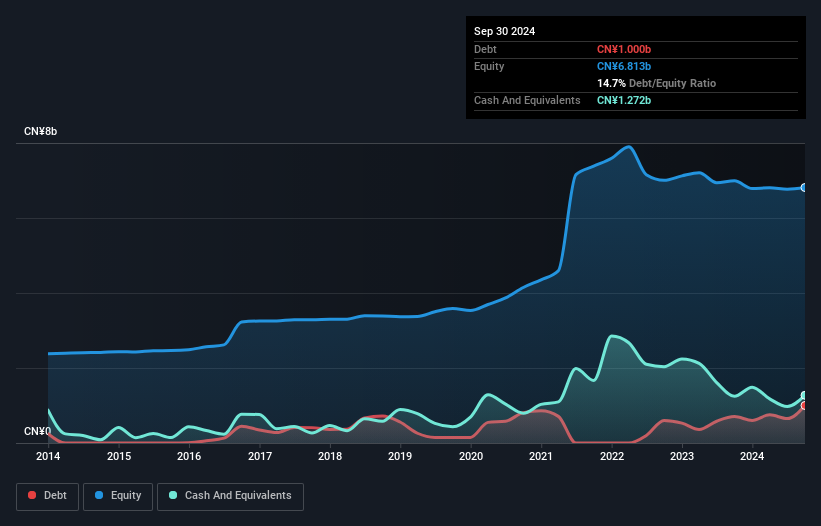
Task: Click the tooltip Equity row label
Action: pyautogui.click(x=489, y=66)
